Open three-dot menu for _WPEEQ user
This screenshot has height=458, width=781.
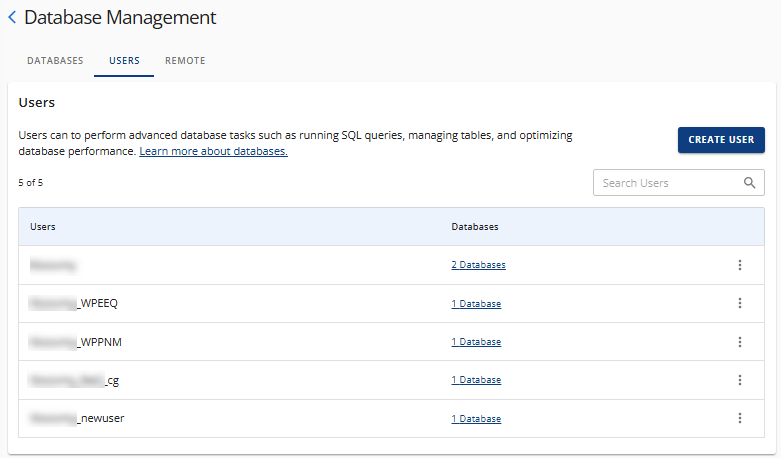pos(740,303)
